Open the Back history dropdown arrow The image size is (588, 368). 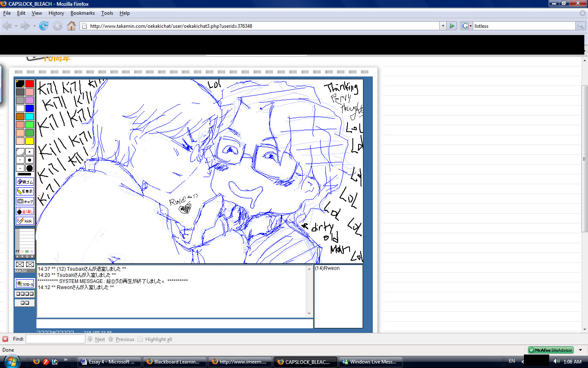[16, 26]
